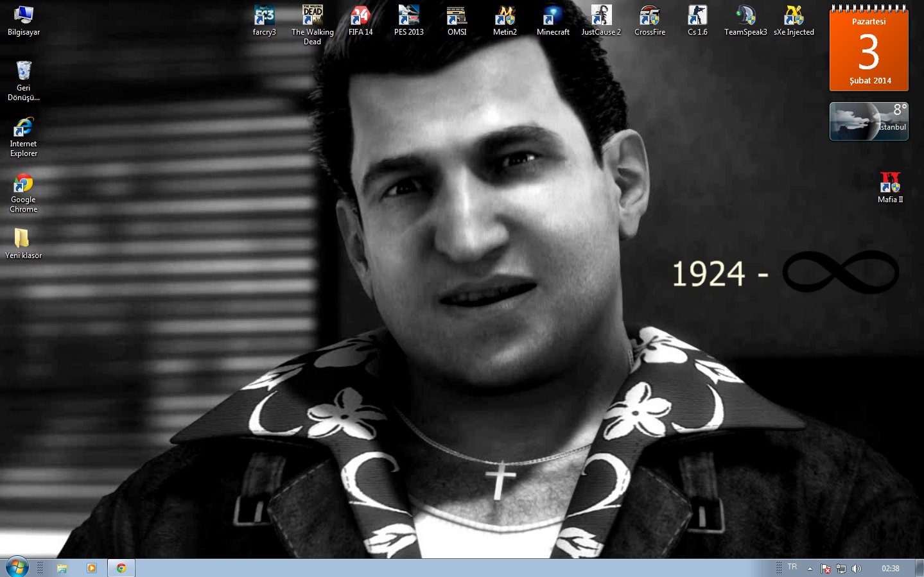Image resolution: width=924 pixels, height=577 pixels.
Task: Click the 02:38 taskbar clock
Action: point(891,569)
